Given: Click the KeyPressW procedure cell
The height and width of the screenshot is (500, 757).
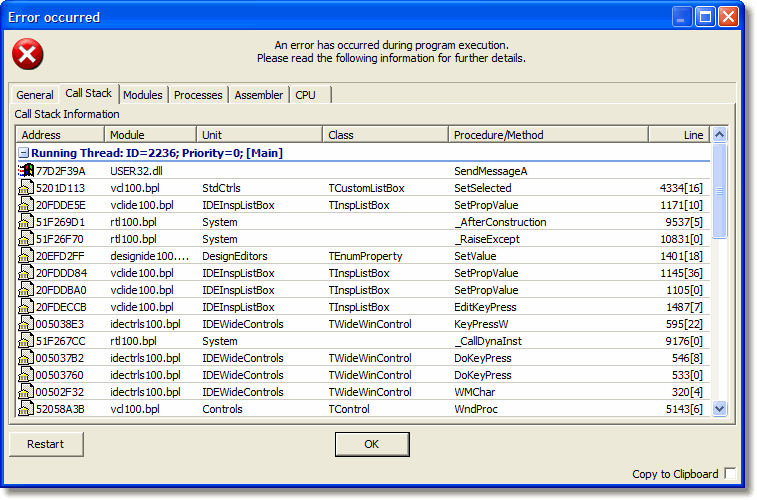Looking at the screenshot, I should (x=481, y=324).
